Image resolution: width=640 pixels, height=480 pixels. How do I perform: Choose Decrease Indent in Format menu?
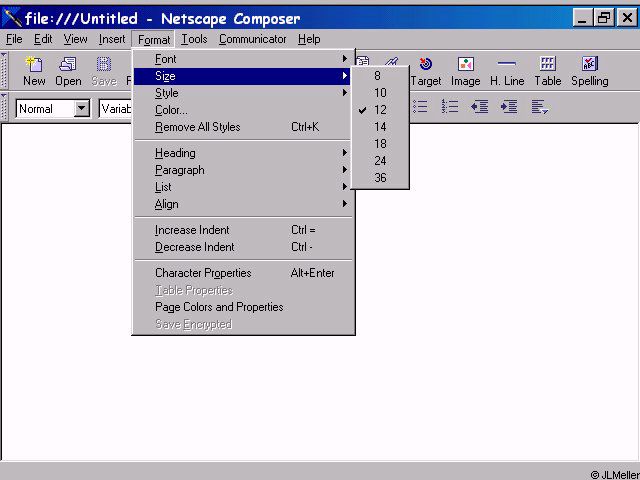[243, 247]
